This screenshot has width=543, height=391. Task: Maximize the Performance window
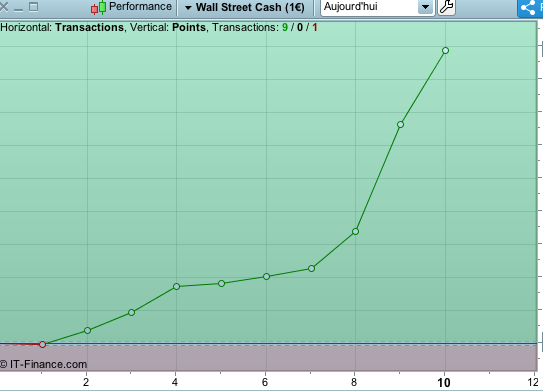tap(34, 7)
